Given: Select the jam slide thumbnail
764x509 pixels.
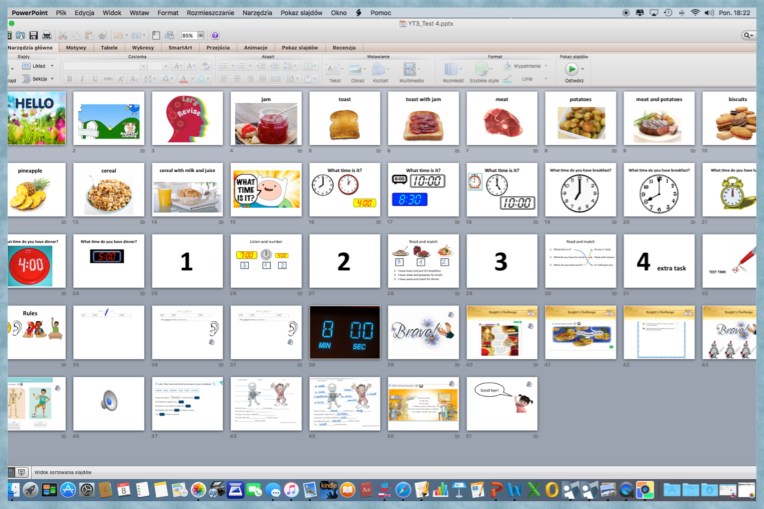Looking at the screenshot, I should [266, 118].
